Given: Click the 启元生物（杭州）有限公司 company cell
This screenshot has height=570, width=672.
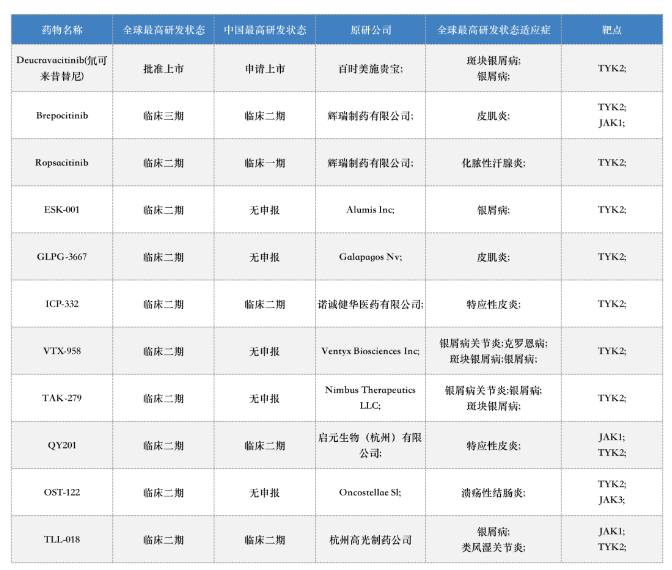Looking at the screenshot, I should (371, 445).
